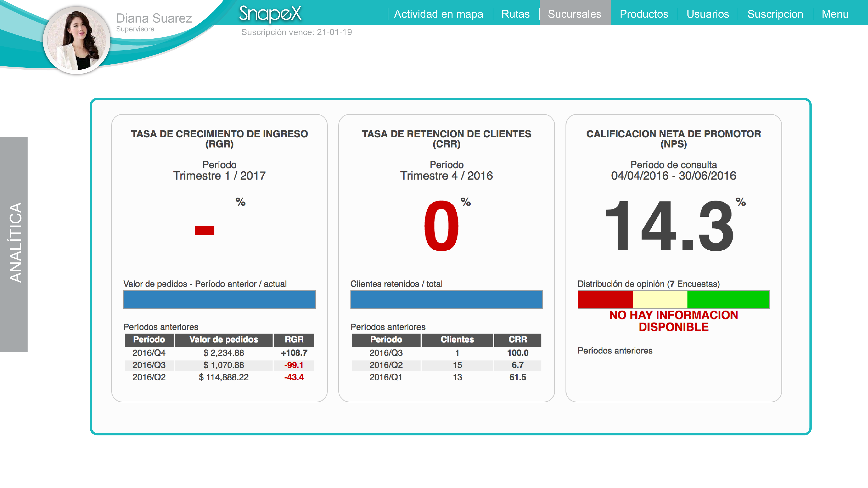Click the Distribución de opinión (7 Encuestas) label

coord(649,284)
